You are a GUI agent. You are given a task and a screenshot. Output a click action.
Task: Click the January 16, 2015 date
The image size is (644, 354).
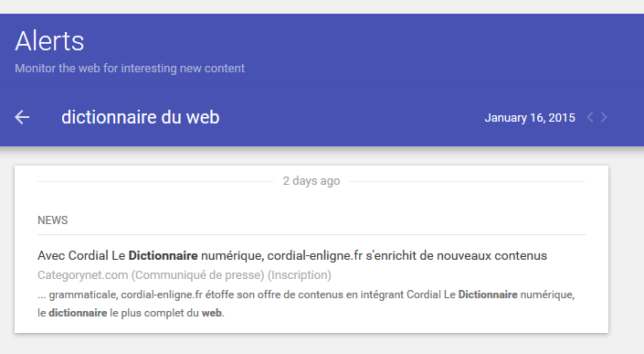[x=530, y=118]
